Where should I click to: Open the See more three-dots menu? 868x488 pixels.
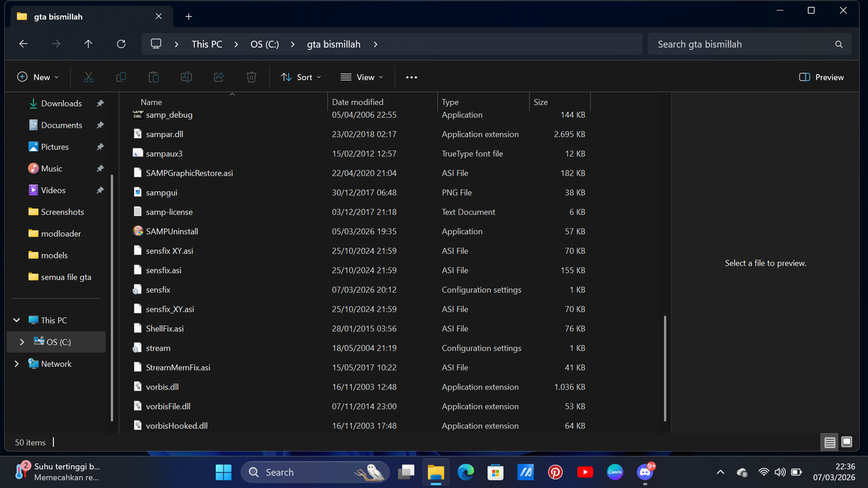tap(412, 77)
